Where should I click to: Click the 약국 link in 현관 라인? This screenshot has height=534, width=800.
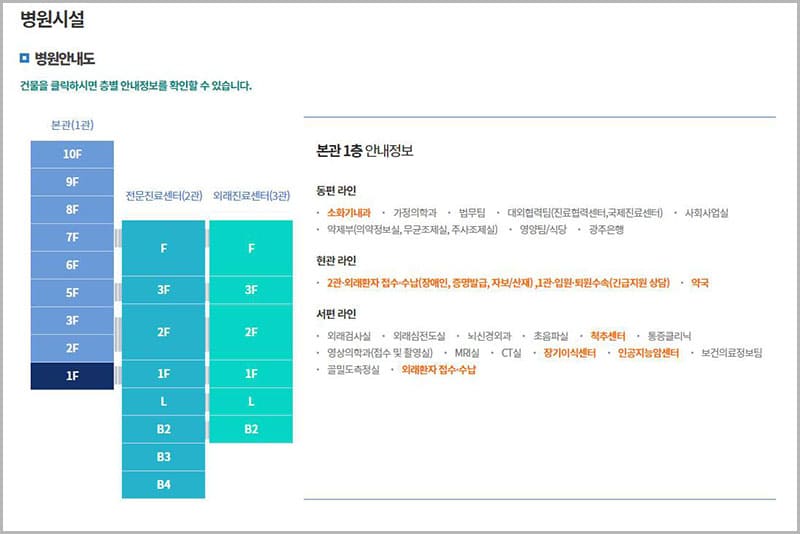[x=700, y=283]
